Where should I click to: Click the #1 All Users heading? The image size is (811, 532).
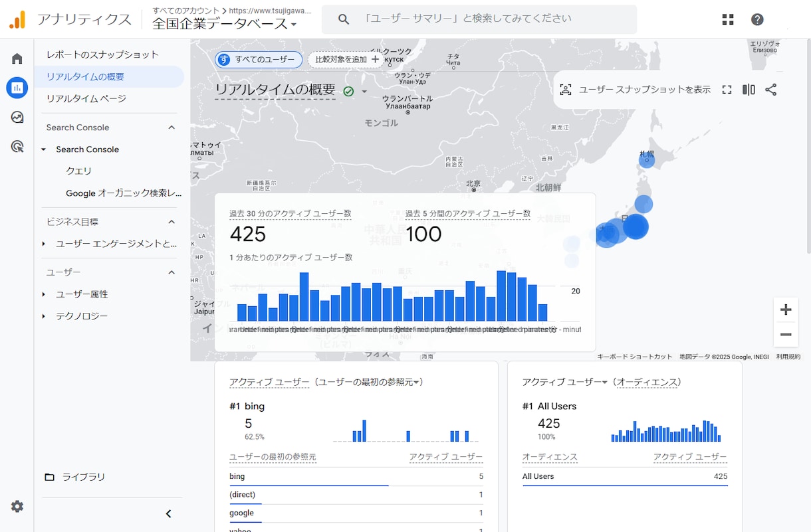(x=549, y=406)
